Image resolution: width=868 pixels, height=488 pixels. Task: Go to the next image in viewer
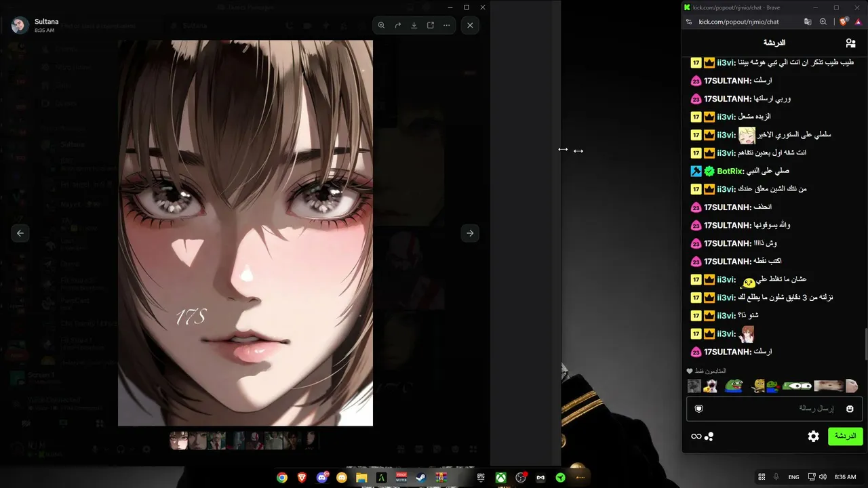click(470, 233)
